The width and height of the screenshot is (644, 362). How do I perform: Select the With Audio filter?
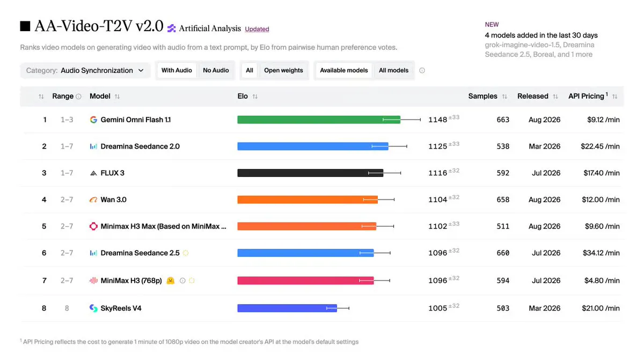coord(177,70)
